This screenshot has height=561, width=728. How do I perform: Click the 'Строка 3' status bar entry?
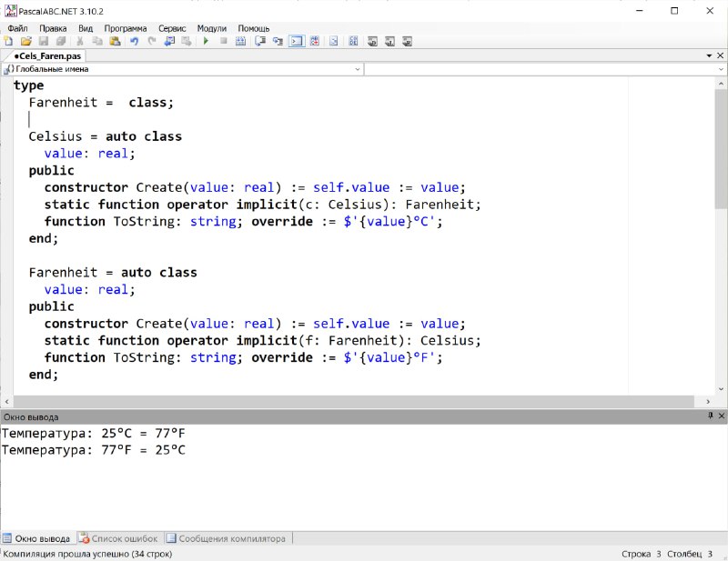[642, 554]
